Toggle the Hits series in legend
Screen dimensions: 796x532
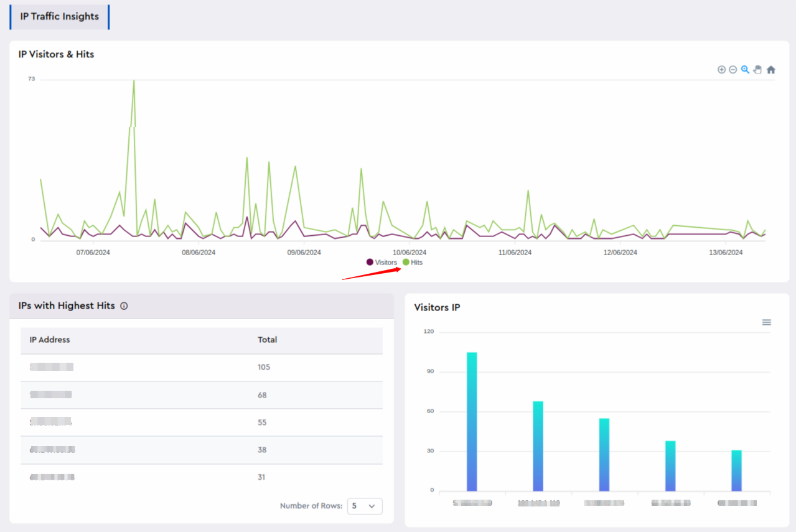[x=413, y=263]
